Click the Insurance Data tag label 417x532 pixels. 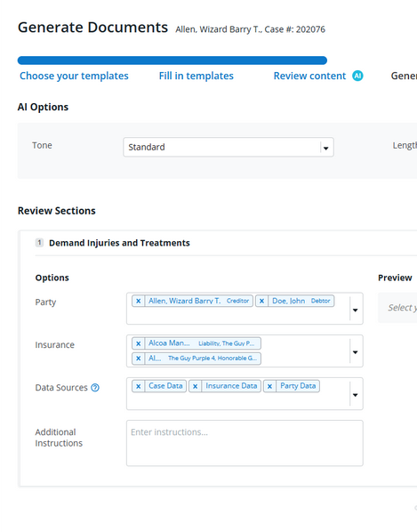(231, 386)
